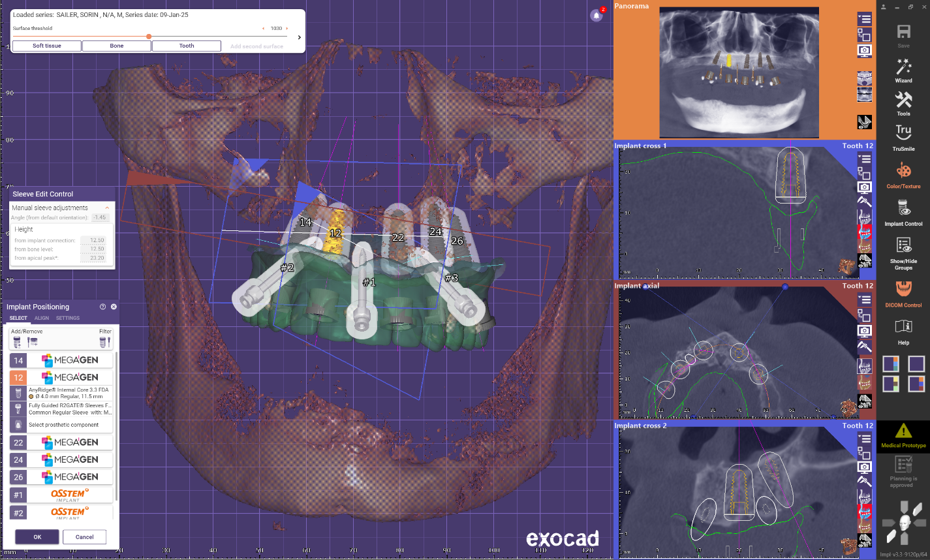Open the Wizard tool
930x560 pixels.
903,69
